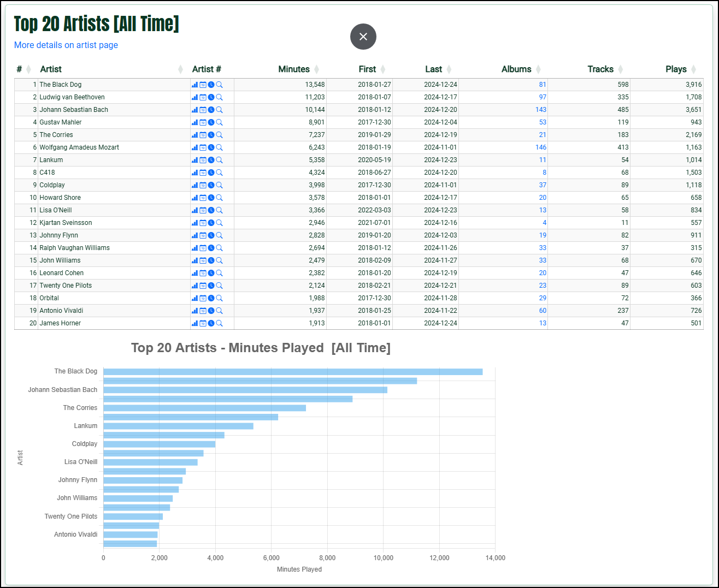Image resolution: width=719 pixels, height=588 pixels.
Task: Click magnifier icon in Leonard Cohen row
Action: click(x=219, y=273)
